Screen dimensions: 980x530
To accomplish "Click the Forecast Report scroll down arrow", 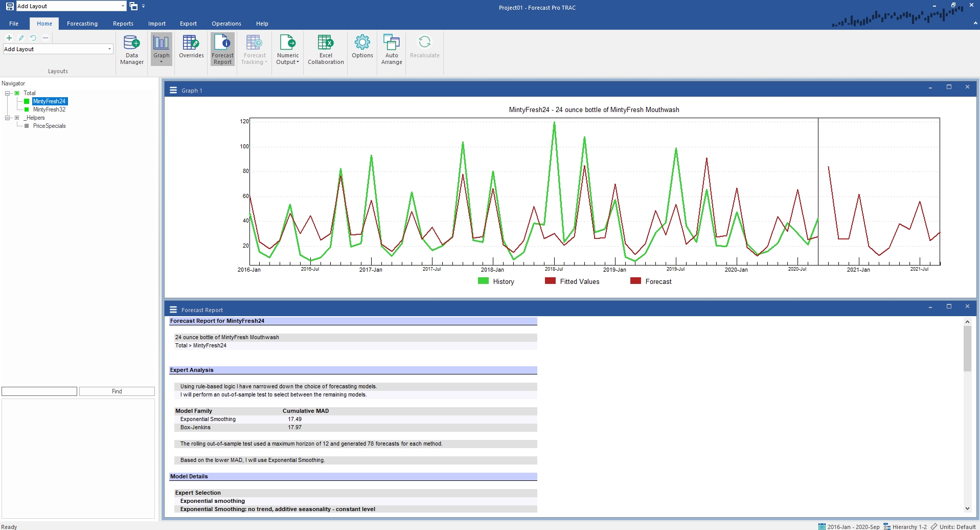I will point(967,509).
